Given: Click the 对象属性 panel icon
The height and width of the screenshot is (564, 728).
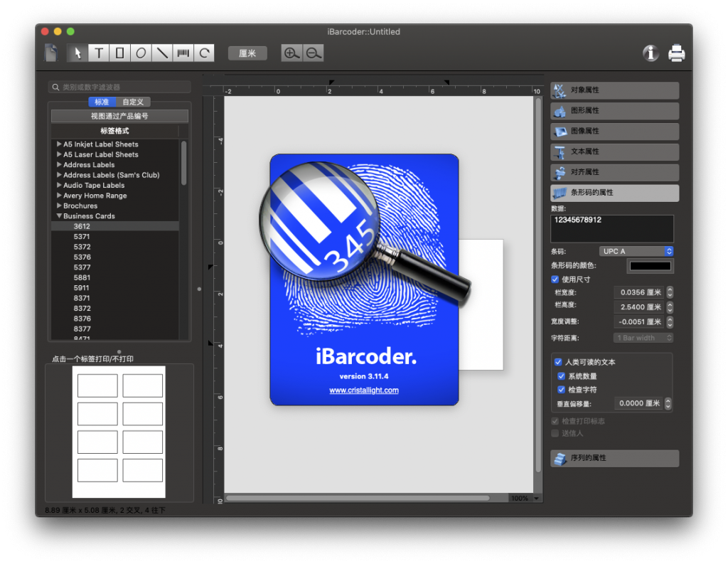Looking at the screenshot, I should click(x=560, y=90).
